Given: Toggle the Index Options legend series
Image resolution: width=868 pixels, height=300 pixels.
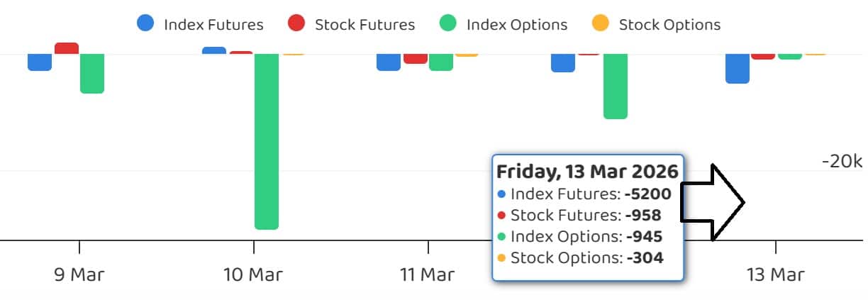Looking at the screenshot, I should pos(503,24).
